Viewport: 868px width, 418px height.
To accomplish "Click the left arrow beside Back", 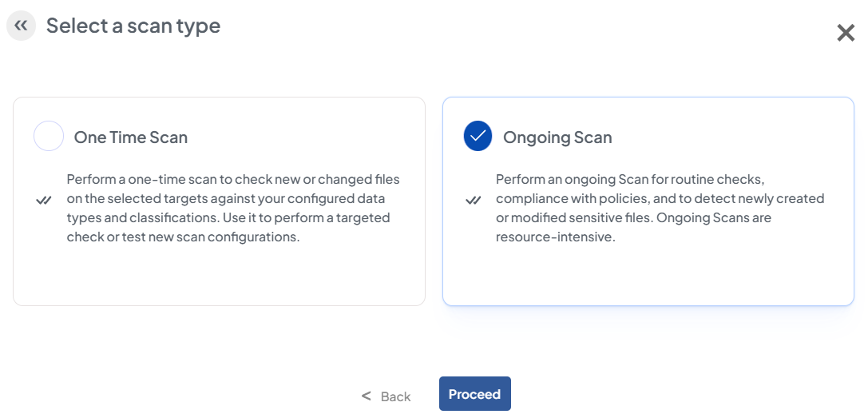I will 367,396.
